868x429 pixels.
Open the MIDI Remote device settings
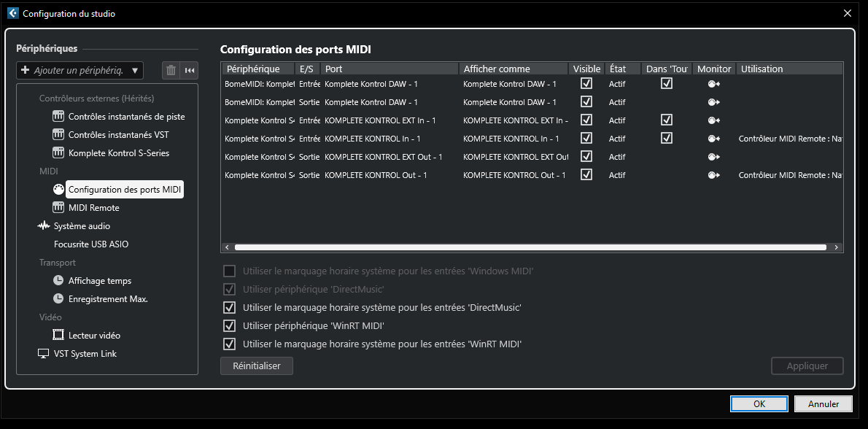point(93,208)
